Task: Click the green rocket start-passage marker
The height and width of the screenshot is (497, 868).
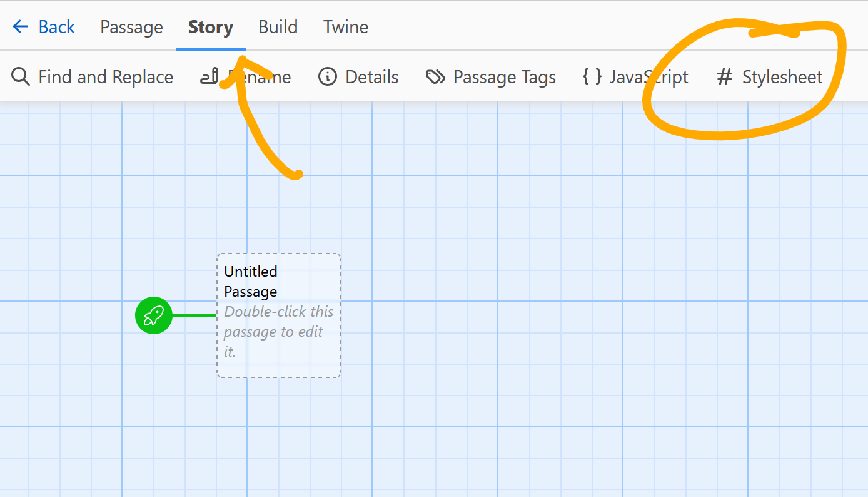Action: (153, 315)
